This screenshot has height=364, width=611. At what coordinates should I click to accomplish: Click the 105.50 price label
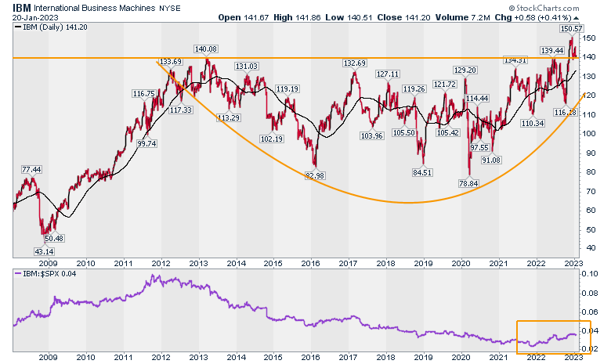403,133
